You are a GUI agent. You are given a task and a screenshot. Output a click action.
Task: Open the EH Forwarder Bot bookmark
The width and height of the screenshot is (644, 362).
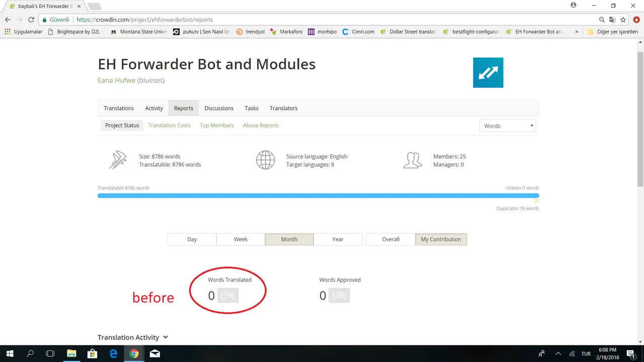[x=535, y=32]
